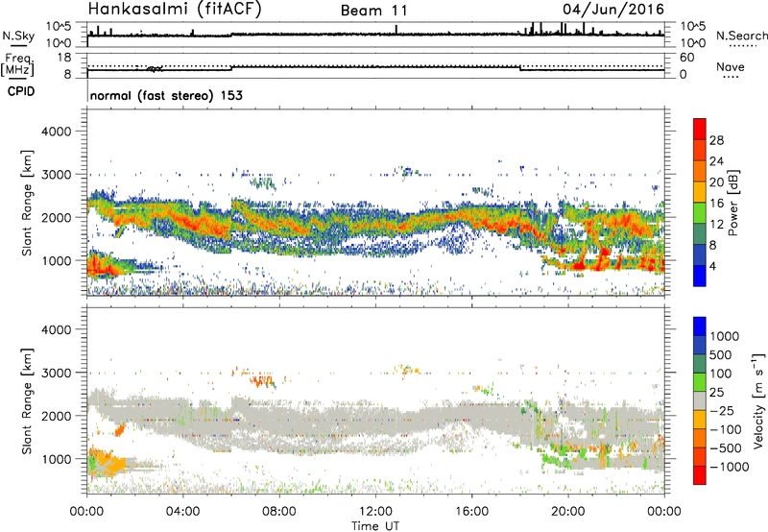Click the normal (fast stereo) 153 text
This screenshot has width=768, height=532.
[166, 95]
